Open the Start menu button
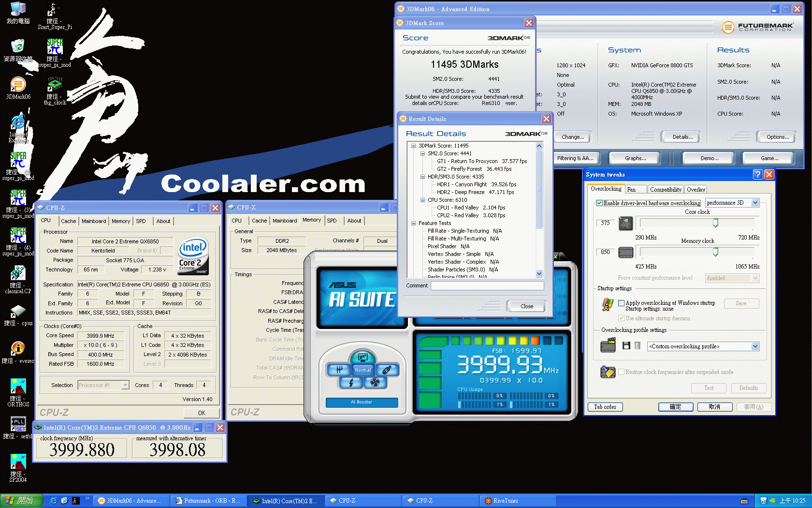The image size is (812, 508). click(22, 501)
